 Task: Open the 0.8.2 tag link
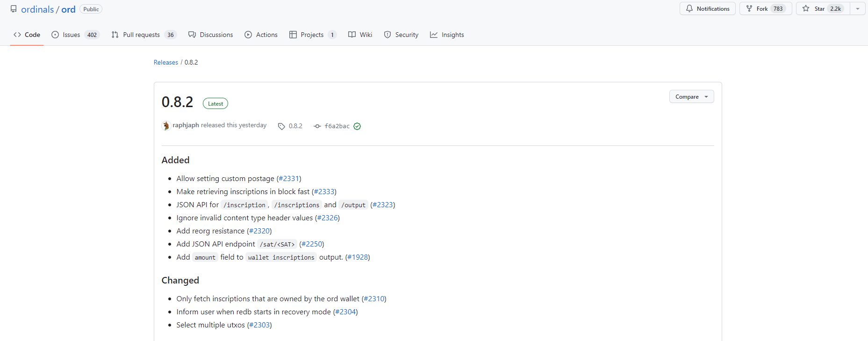pyautogui.click(x=295, y=126)
